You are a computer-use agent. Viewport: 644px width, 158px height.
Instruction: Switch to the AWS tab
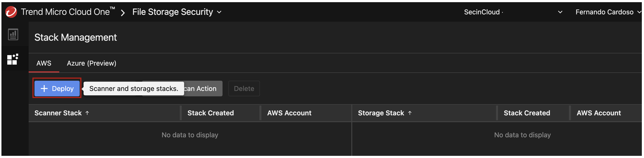44,63
